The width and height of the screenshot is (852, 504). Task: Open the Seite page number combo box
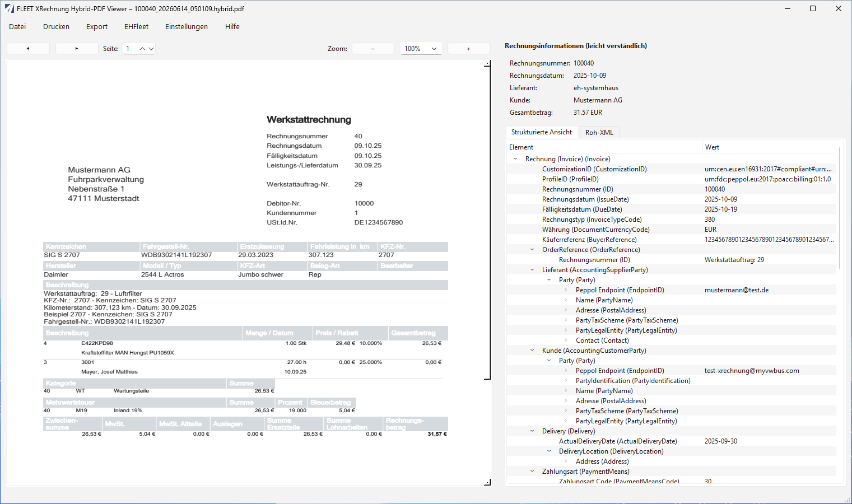click(139, 49)
